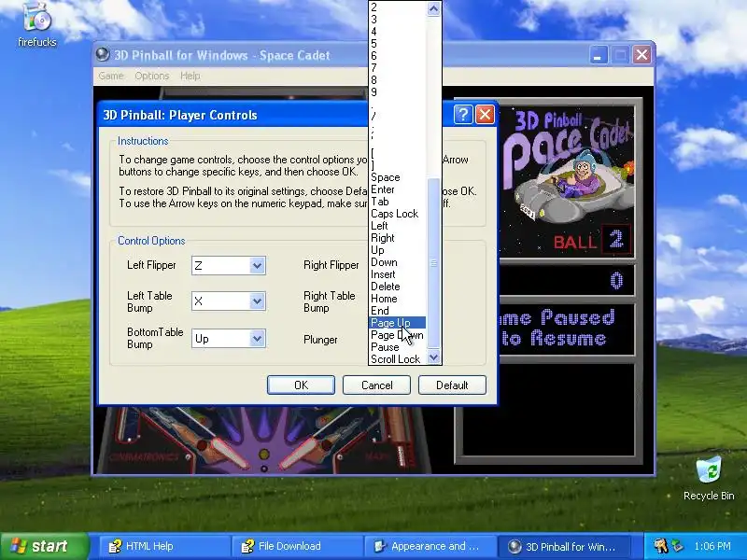Select Down from the key list
The image size is (747, 560).
coord(398,262)
